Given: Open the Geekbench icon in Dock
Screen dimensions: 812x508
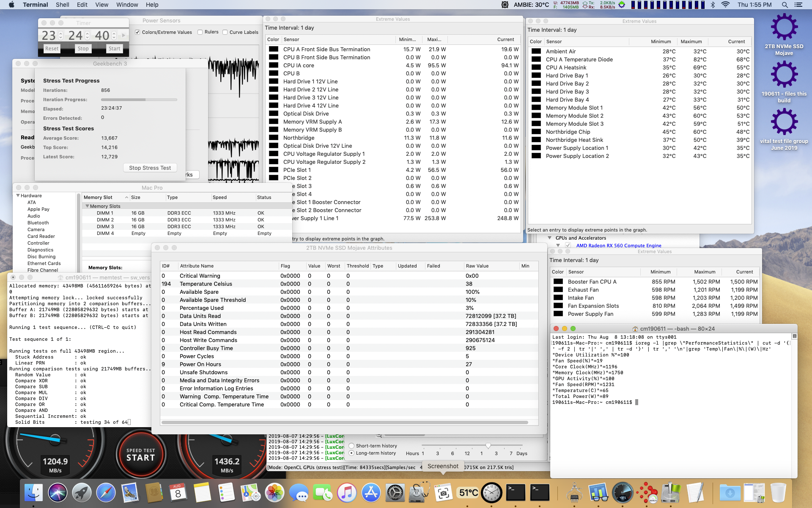Looking at the screenshot, I should [x=598, y=493].
